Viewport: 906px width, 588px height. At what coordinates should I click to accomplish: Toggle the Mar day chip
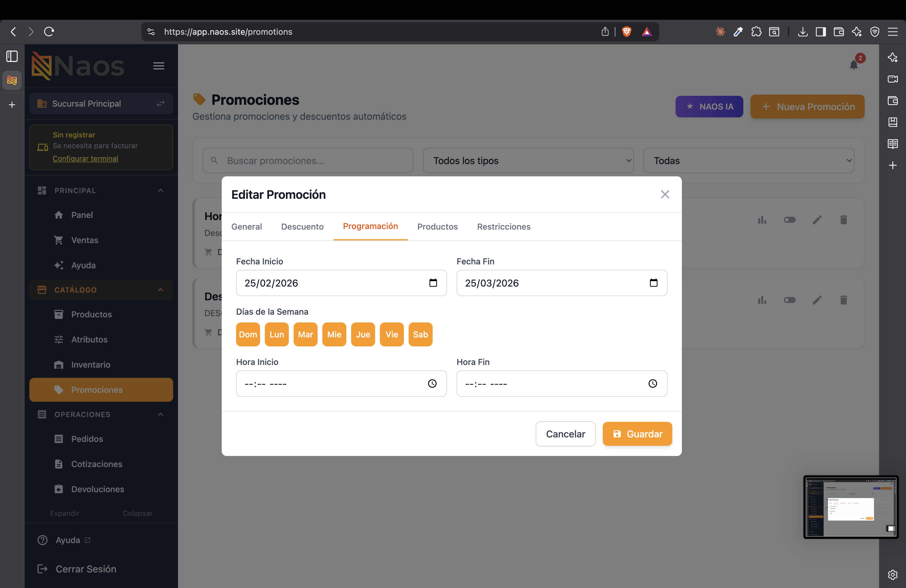(305, 334)
